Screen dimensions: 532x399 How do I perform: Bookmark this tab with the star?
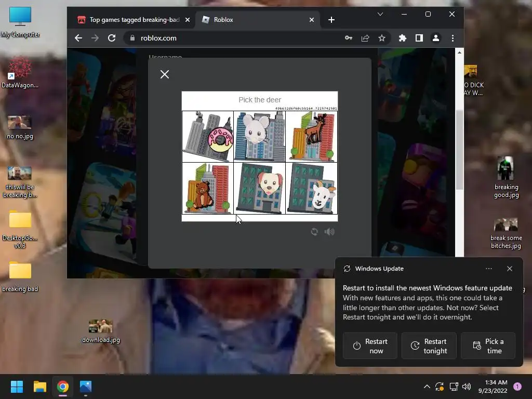(x=382, y=38)
